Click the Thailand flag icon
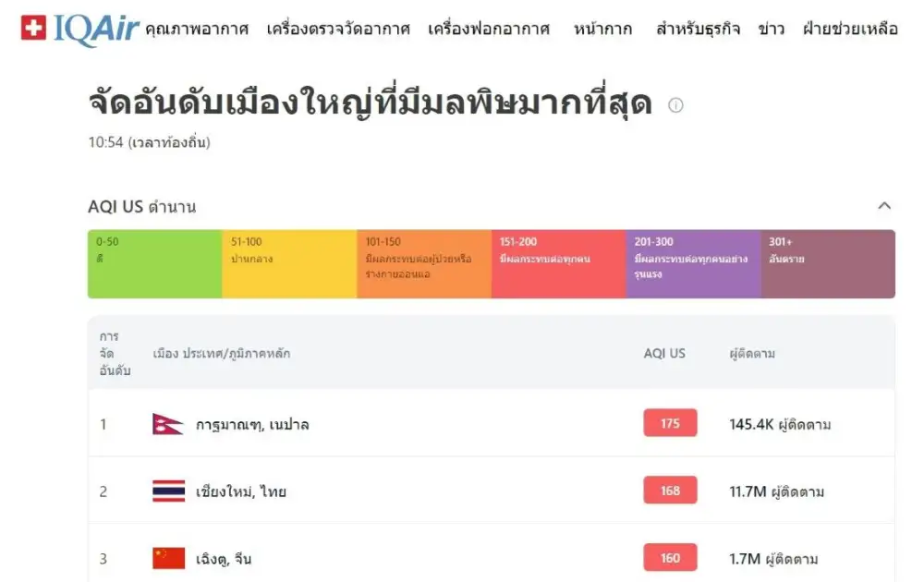The image size is (924, 582). pyautogui.click(x=168, y=491)
